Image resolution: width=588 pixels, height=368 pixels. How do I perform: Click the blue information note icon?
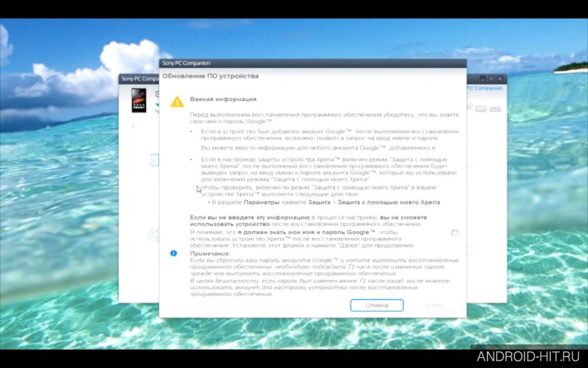pyautogui.click(x=173, y=253)
